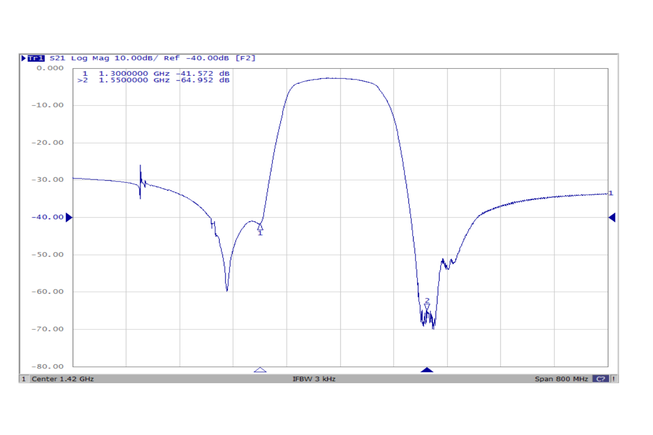Click the left reference level arrow at -40.00
Screen dimensions: 653x435
[69, 217]
